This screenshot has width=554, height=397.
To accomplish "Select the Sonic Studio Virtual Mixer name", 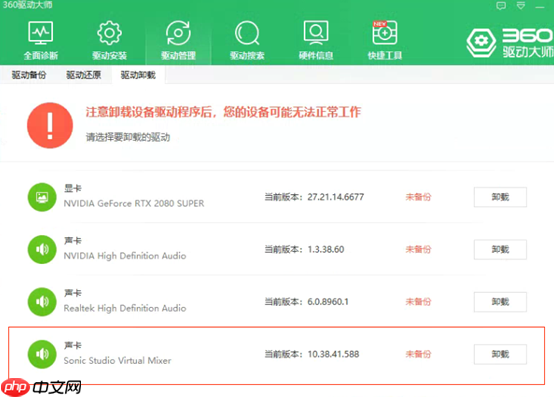I will tap(117, 360).
